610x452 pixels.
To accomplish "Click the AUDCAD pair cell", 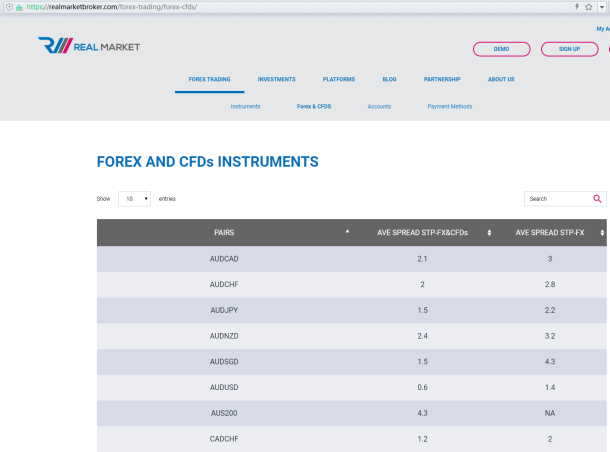I will click(x=224, y=259).
